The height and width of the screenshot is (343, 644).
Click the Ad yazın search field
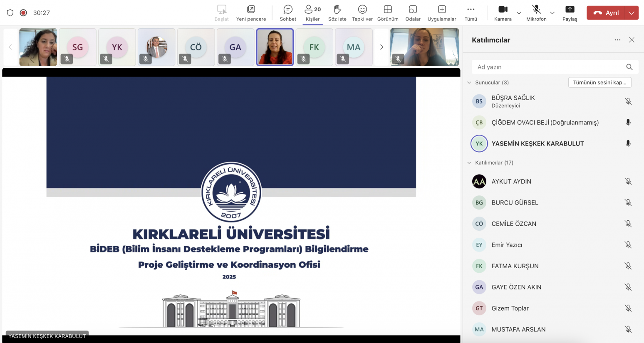coord(549,67)
